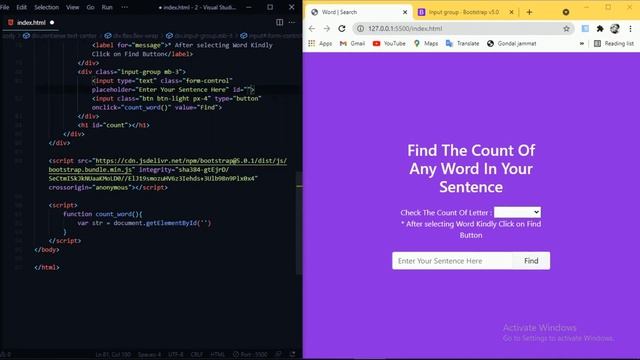This screenshot has width=640, height=360.
Task: Open the View menu in VS Code
Action: click(73, 7)
